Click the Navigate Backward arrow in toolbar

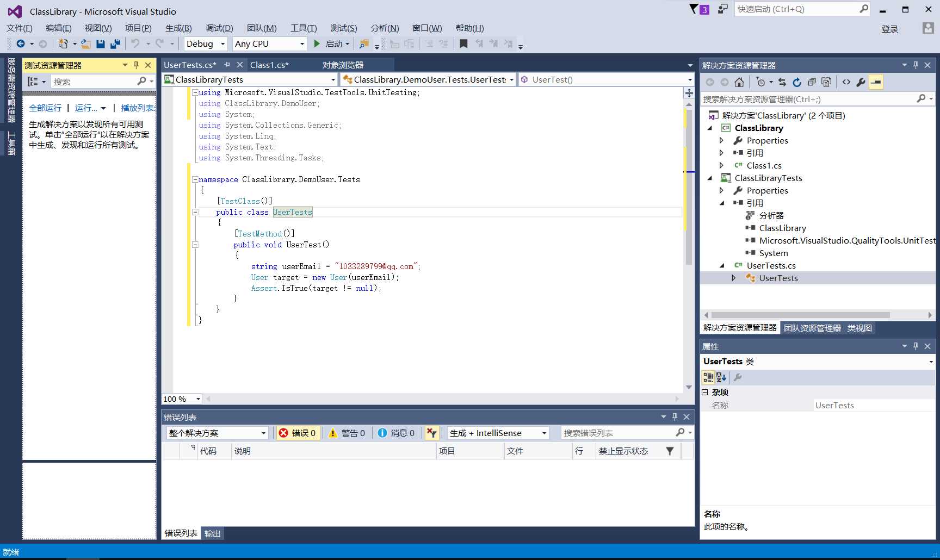point(21,43)
